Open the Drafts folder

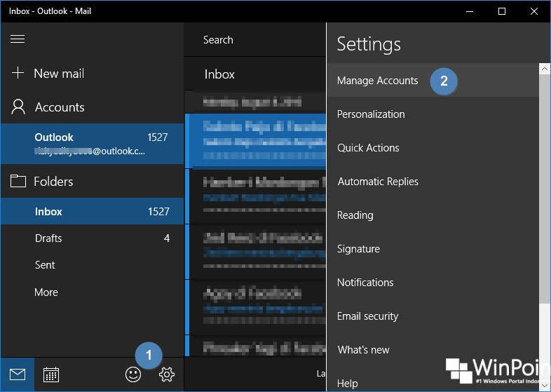[92, 238]
